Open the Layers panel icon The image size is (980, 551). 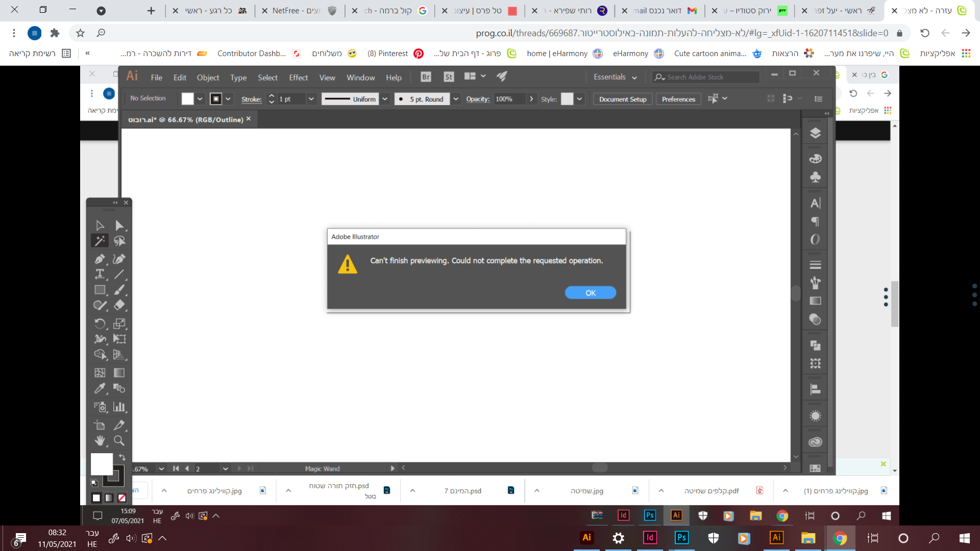815,134
